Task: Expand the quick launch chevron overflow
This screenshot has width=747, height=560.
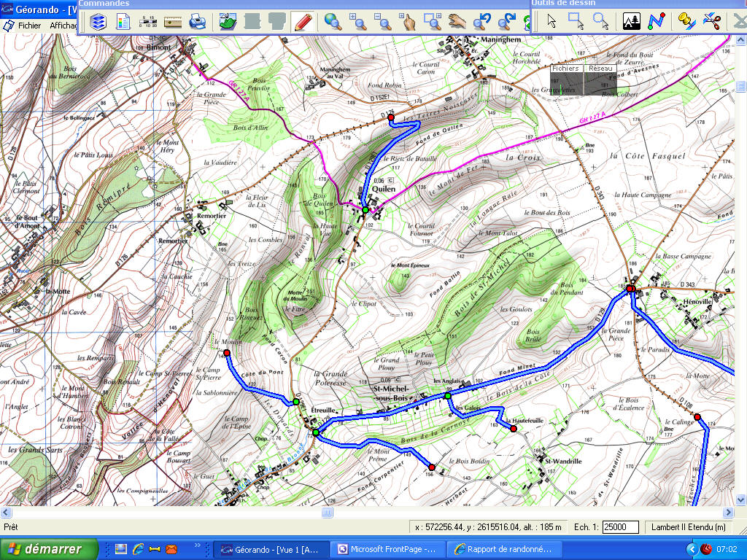Action: coord(198,545)
